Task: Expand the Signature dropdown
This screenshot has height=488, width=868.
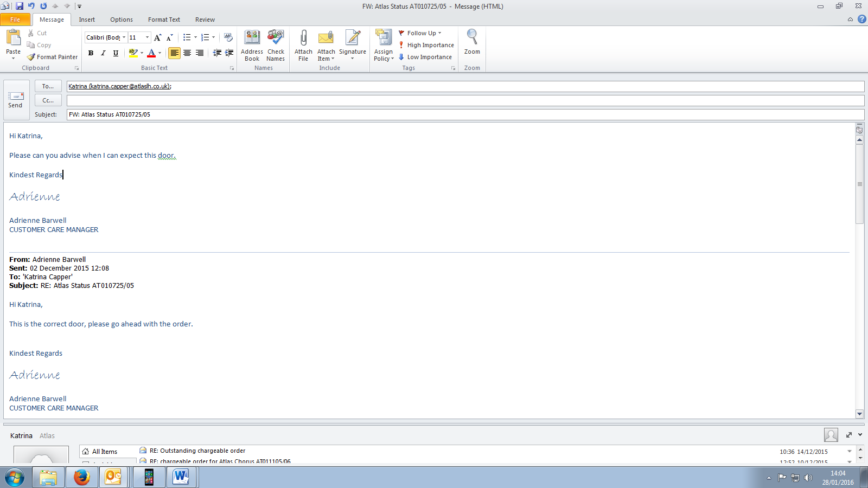Action: (352, 59)
